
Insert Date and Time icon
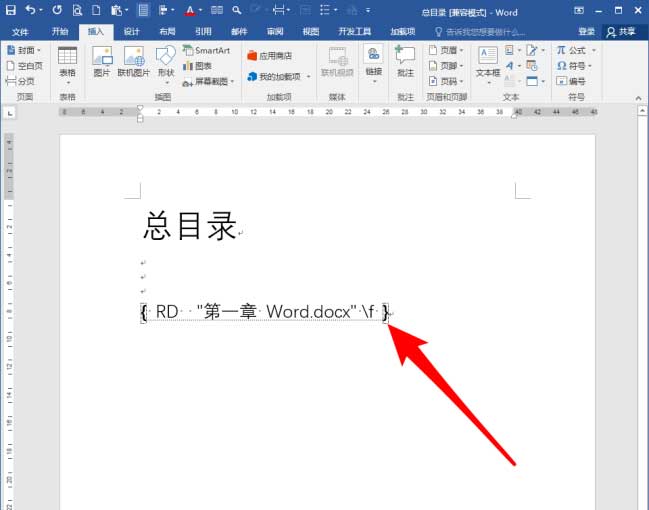(x=532, y=66)
